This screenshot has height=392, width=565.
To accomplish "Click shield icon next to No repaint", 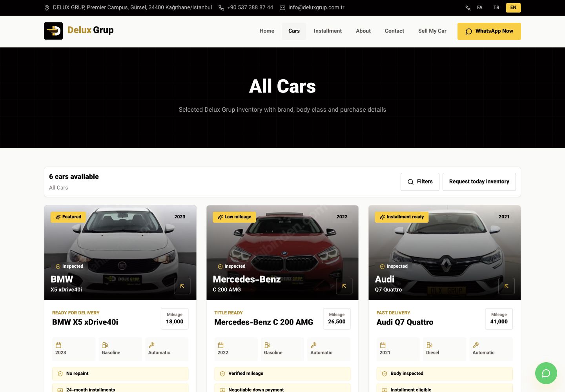I will 60,374.
